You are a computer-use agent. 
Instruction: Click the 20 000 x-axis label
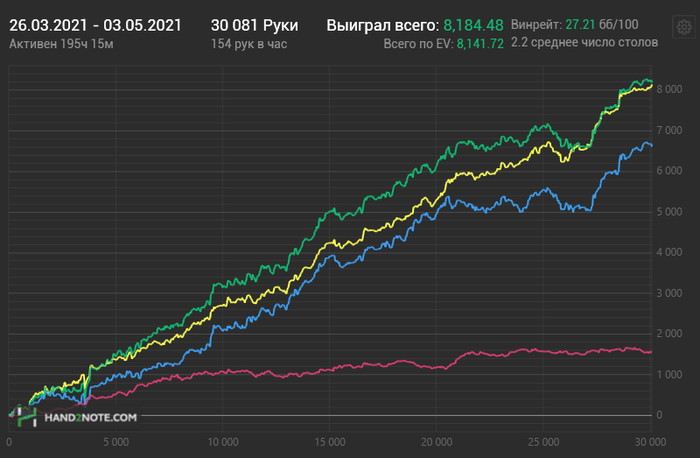coord(437,442)
